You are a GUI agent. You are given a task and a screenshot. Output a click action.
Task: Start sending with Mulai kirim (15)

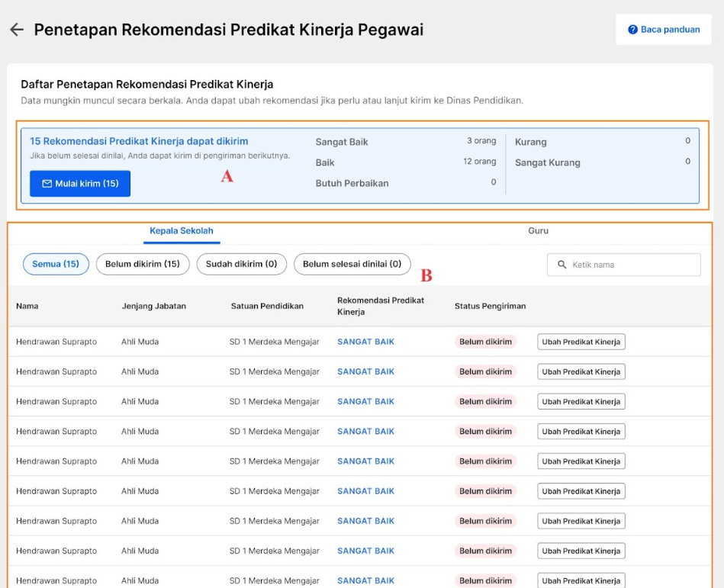[80, 184]
